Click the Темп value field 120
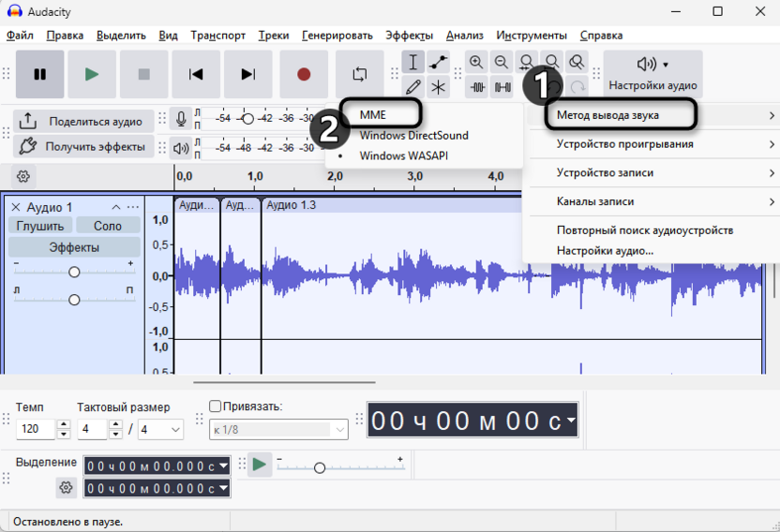Viewport: 780px width, 532px height. 36,429
